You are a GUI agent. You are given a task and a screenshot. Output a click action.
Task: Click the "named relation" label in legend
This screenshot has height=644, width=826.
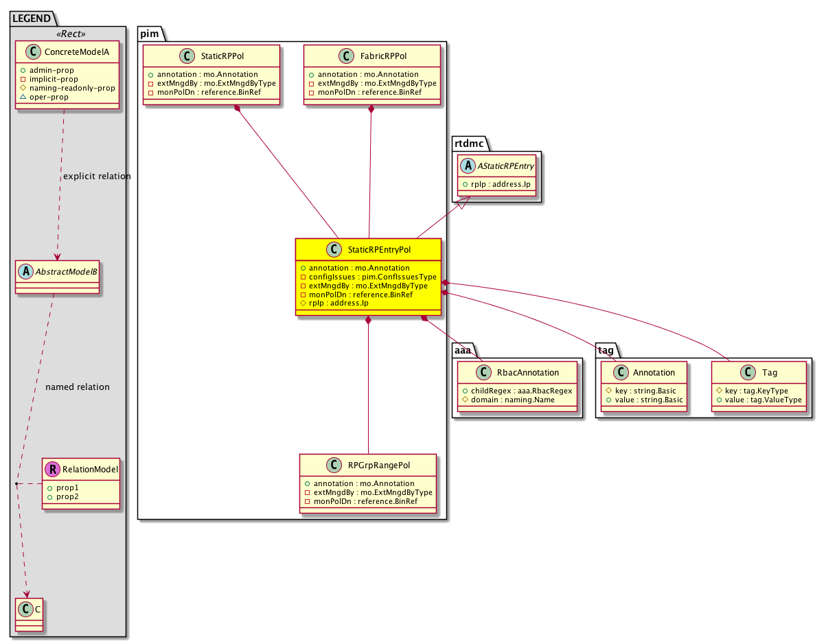click(x=77, y=387)
